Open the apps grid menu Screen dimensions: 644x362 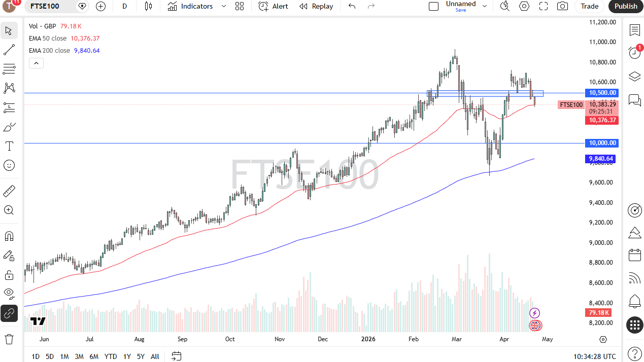click(x=634, y=325)
